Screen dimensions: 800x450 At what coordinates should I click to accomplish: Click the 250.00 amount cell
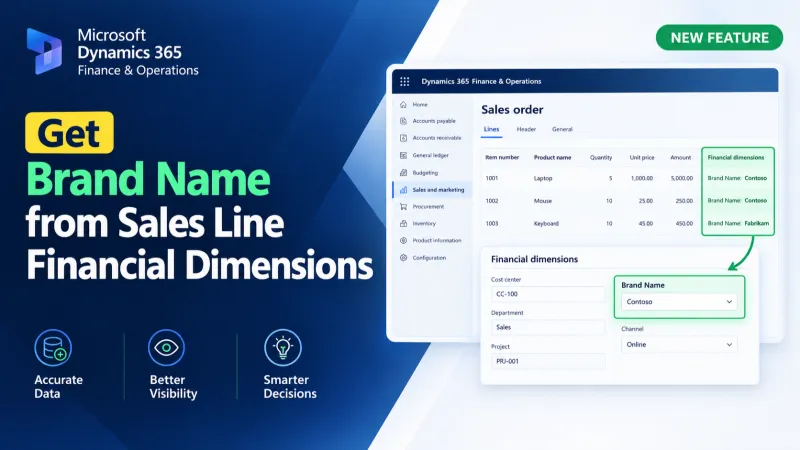[x=684, y=201]
